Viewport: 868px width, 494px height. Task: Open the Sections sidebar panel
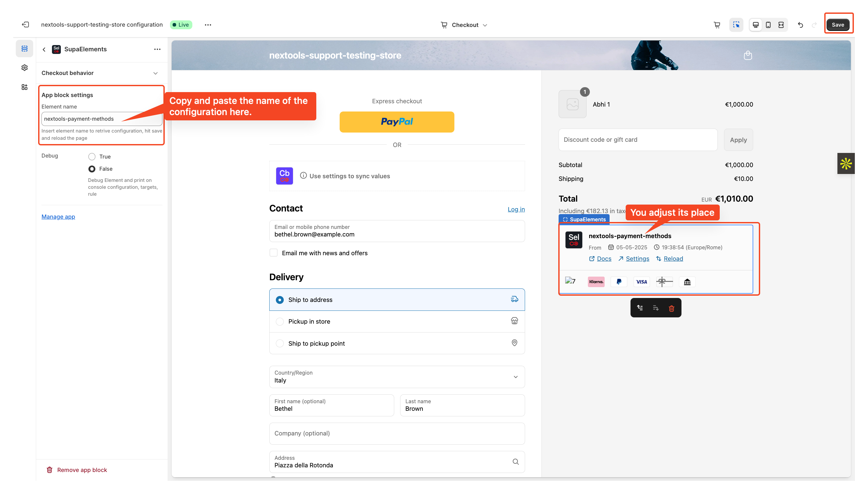point(24,49)
